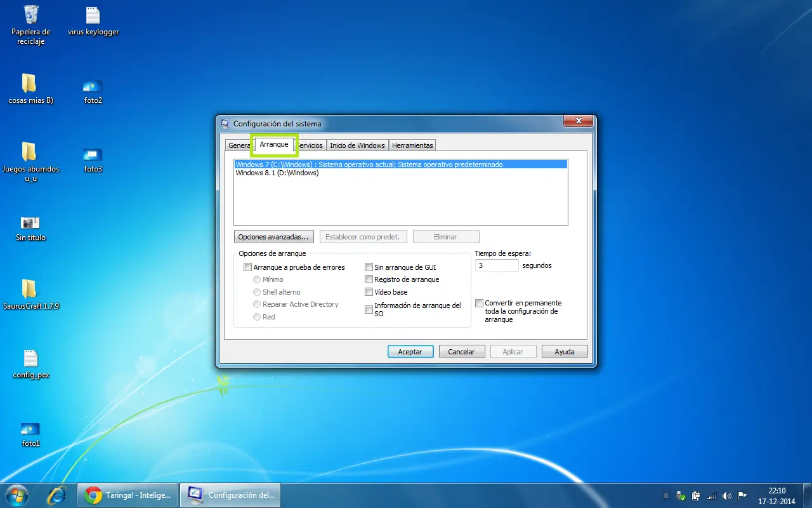Enable Arranque a prueba de errores

[x=248, y=267]
